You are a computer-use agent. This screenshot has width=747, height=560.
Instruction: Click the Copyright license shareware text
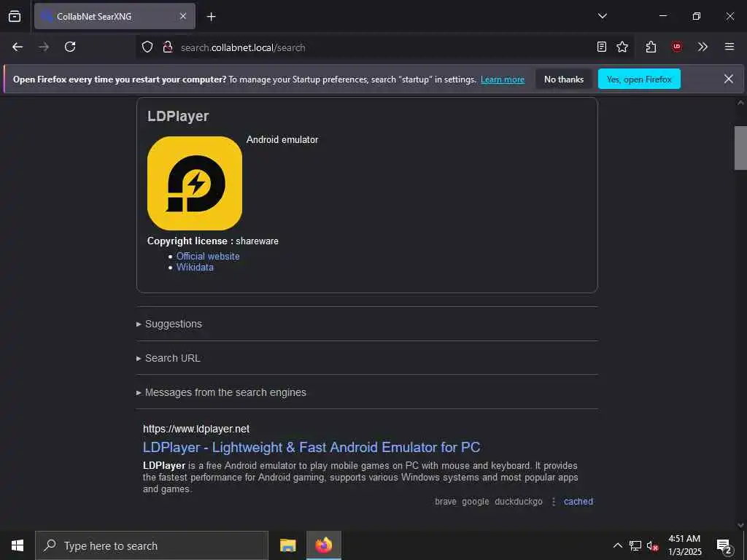212,241
